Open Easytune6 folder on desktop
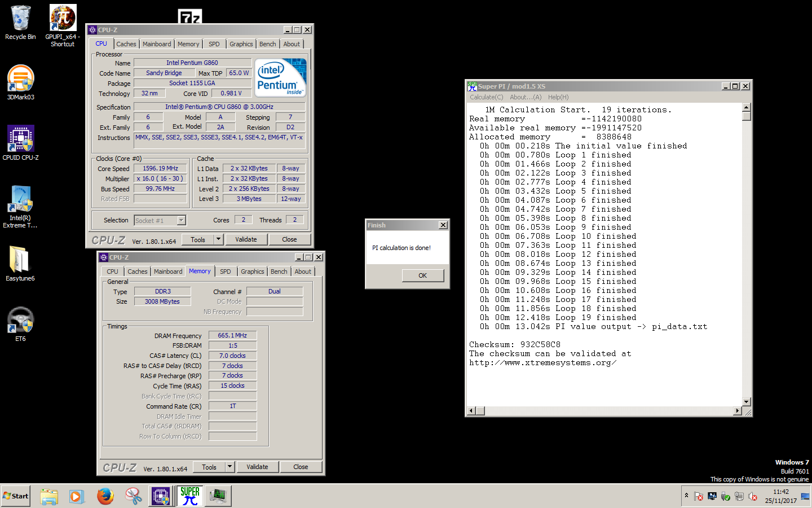Screen dimensions: 812x508 (20, 264)
